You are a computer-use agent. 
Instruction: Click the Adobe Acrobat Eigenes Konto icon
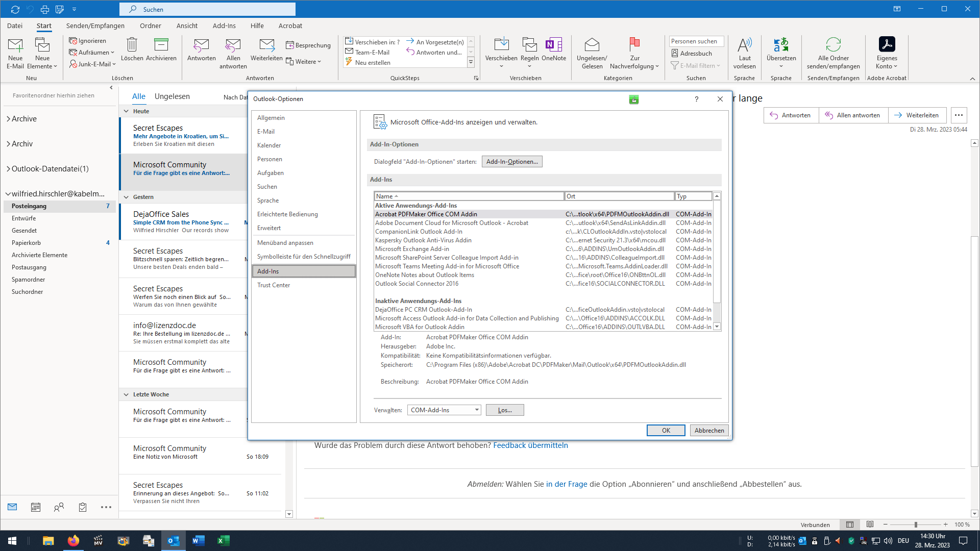pyautogui.click(x=887, y=44)
